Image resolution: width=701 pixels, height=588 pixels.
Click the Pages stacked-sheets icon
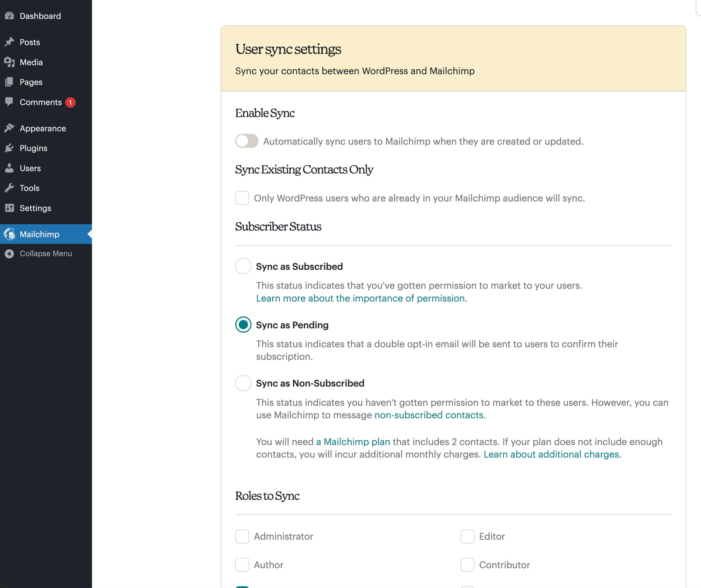point(9,82)
